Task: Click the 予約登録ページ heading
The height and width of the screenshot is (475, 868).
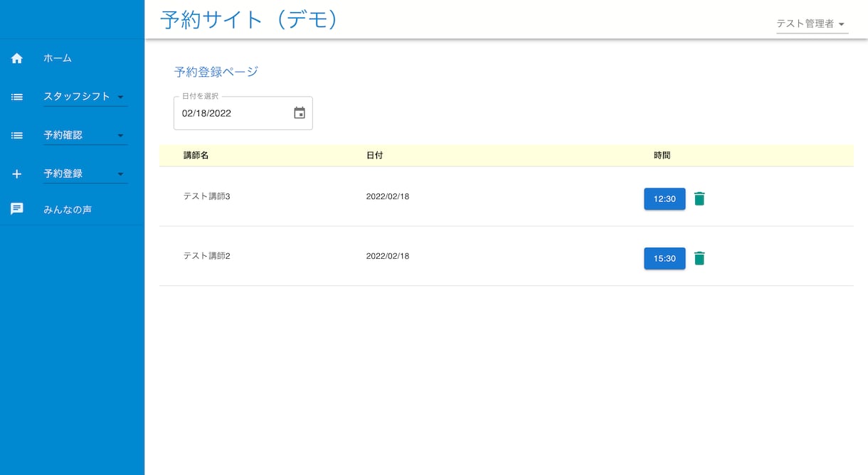Action: [x=216, y=72]
